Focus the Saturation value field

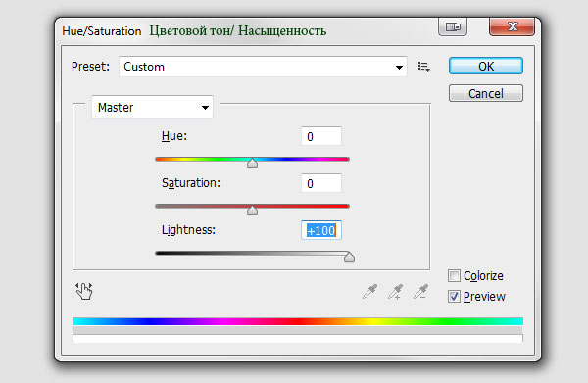pos(321,183)
